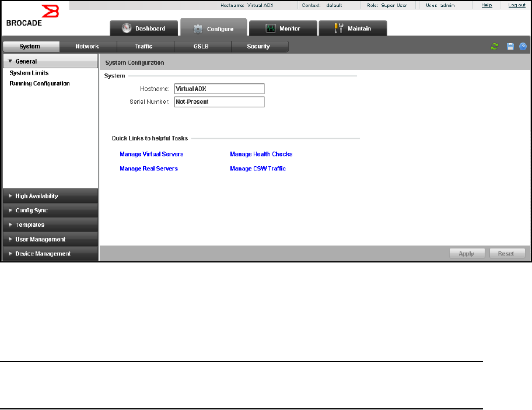Open System Limits in the sidebar
The image size is (532, 410).
pyautogui.click(x=29, y=73)
